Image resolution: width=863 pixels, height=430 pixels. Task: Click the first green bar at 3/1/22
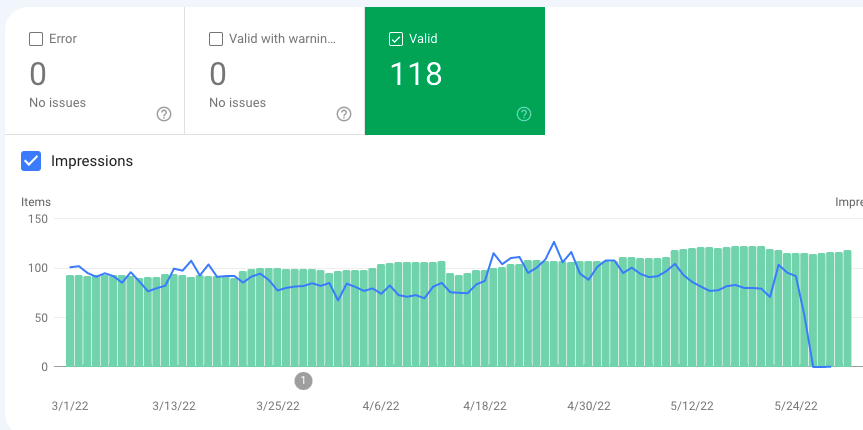(70, 321)
